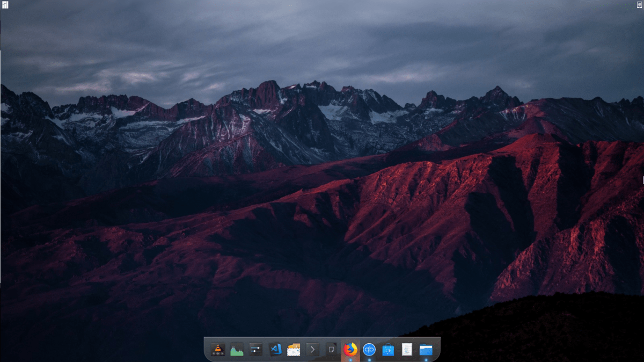644x362 pixels.
Task: Open the blue file manager folder icon
Action: point(426,349)
